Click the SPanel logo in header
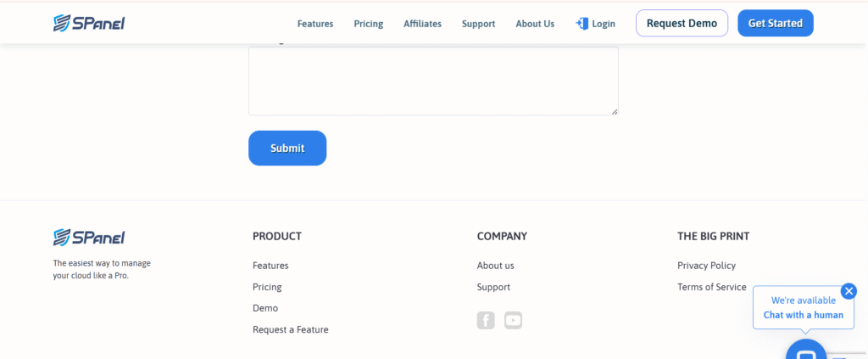 88,23
